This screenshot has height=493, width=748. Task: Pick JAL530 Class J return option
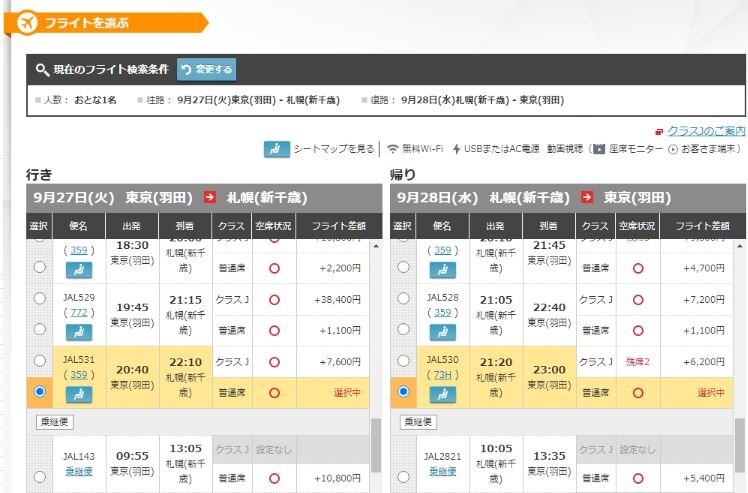pos(403,361)
